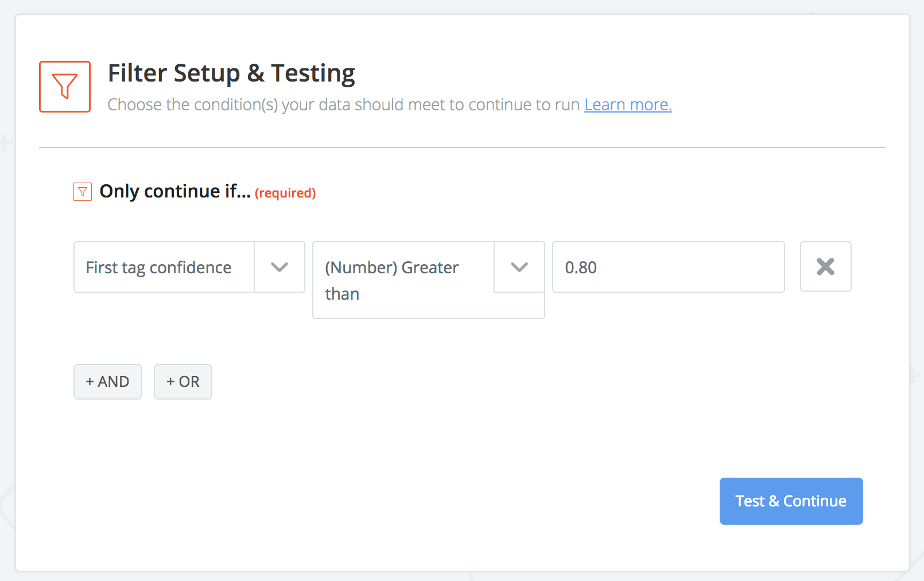Screen dimensions: 924x581
Task: Click the horizontal divider below the header
Action: [462, 148]
